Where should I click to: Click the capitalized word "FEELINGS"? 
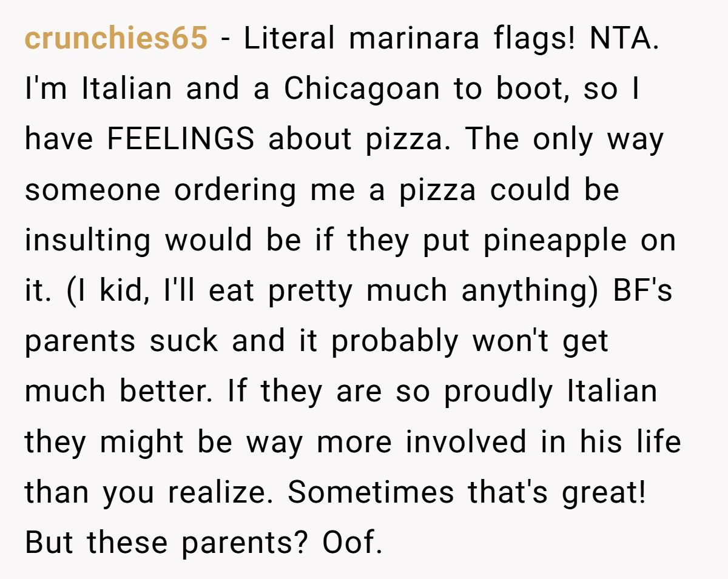[x=180, y=139]
